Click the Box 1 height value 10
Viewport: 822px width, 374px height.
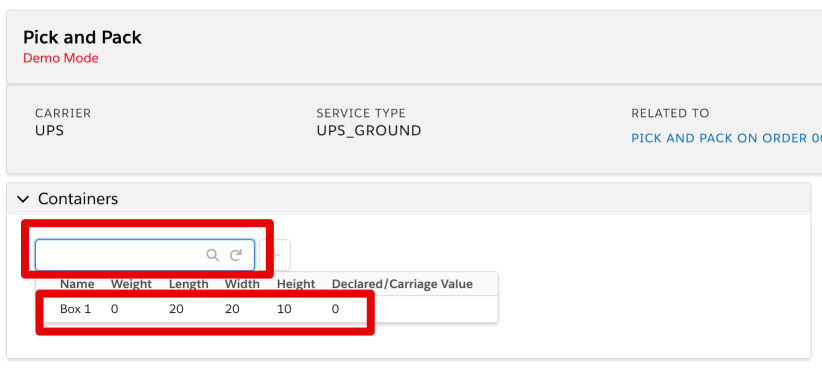pos(284,309)
